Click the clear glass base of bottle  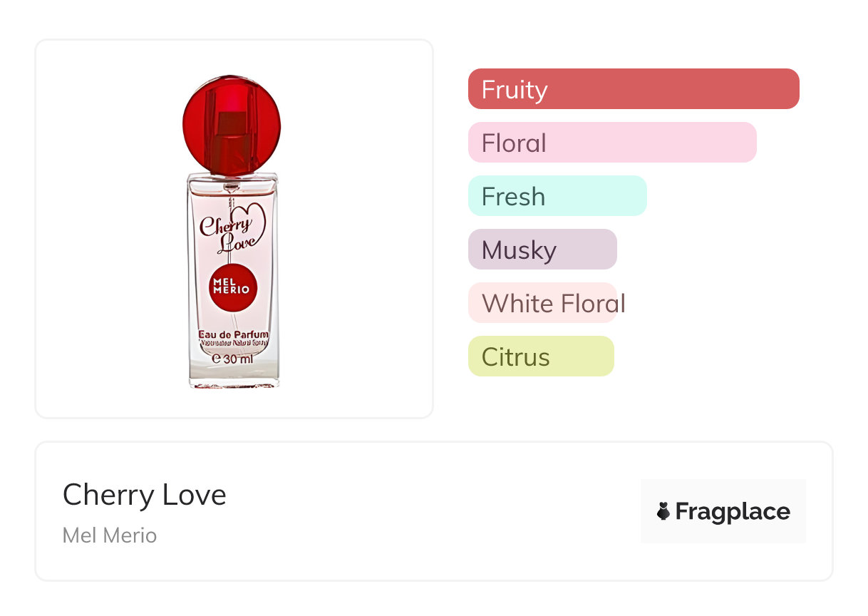(234, 378)
